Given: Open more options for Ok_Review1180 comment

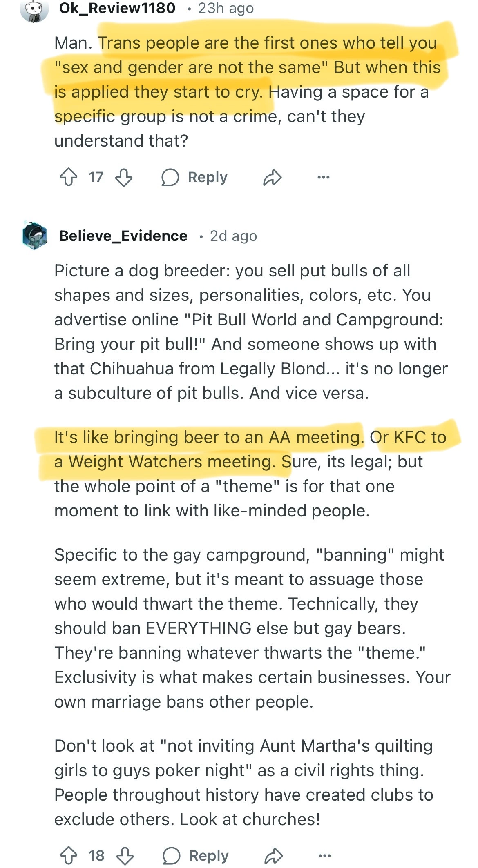Looking at the screenshot, I should pos(323,178).
